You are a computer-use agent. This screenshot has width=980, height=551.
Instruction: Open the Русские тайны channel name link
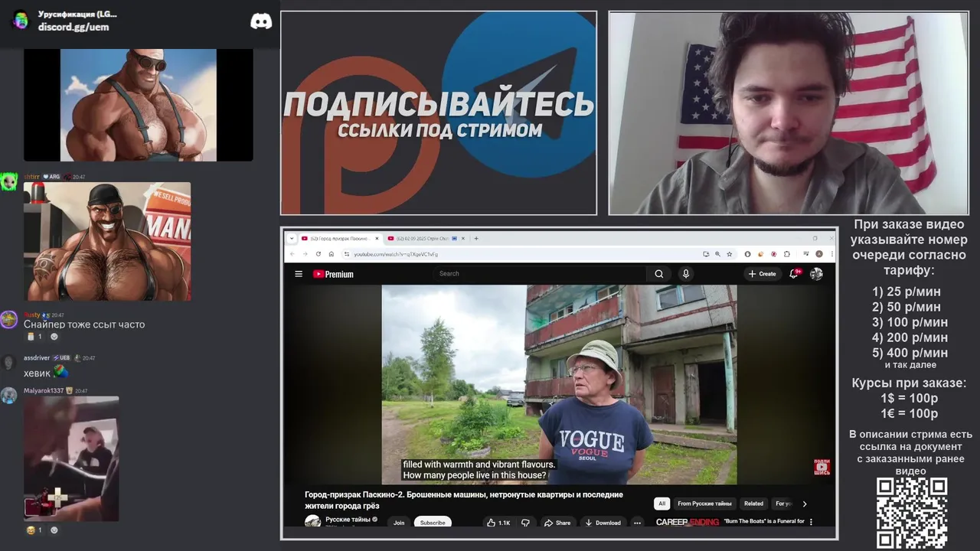click(348, 519)
